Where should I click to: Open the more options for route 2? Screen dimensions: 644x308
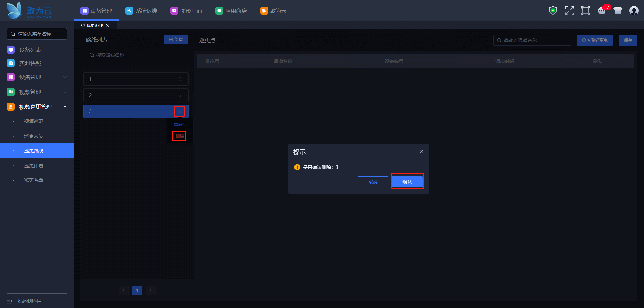click(180, 95)
